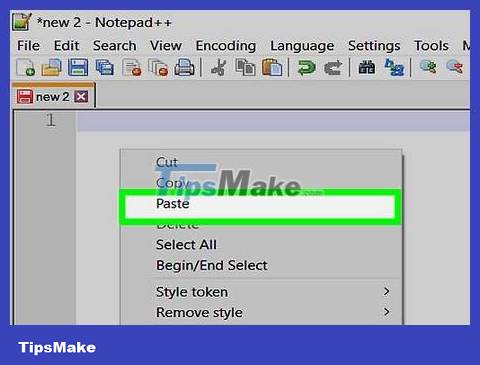
Task: Click line number 1 in the margin
Action: coord(50,120)
